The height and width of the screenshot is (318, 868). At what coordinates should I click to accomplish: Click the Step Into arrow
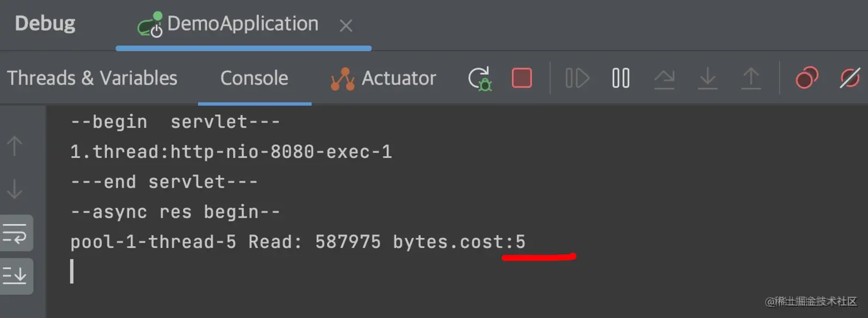pos(707,79)
